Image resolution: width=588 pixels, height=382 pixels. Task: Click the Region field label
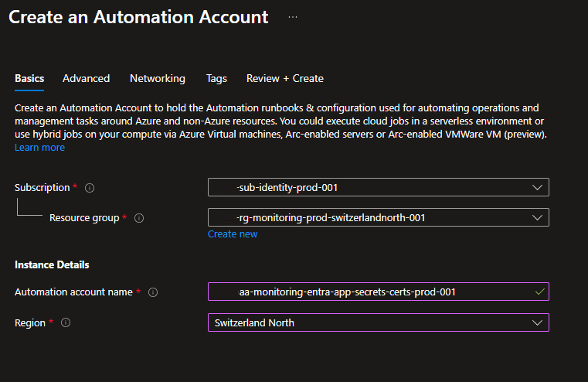pyautogui.click(x=31, y=322)
